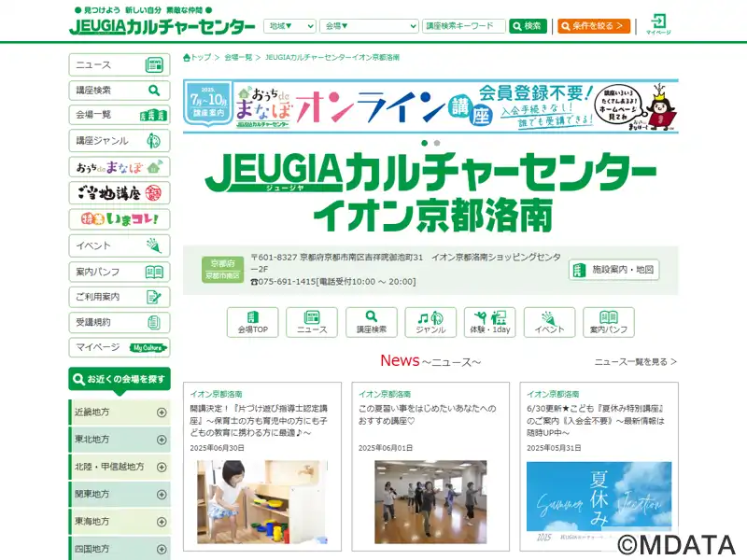Open ニュース in the left sidebar

coord(120,64)
